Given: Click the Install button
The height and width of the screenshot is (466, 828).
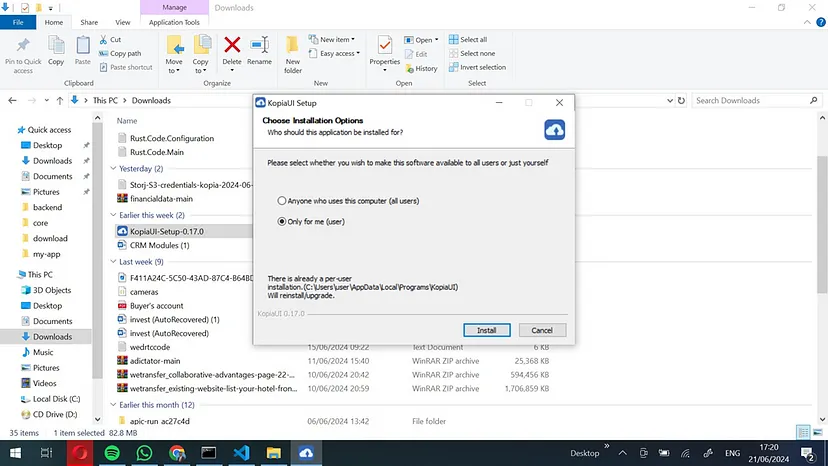Looking at the screenshot, I should pos(487,330).
